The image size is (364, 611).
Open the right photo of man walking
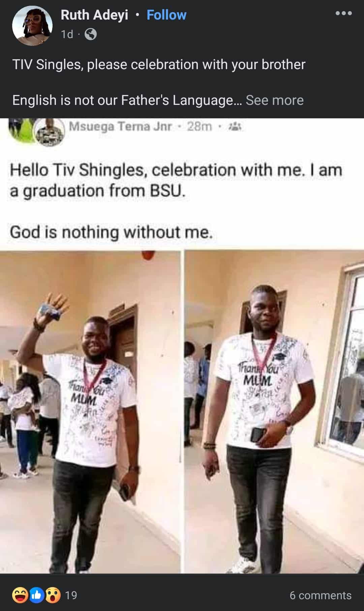point(274,412)
